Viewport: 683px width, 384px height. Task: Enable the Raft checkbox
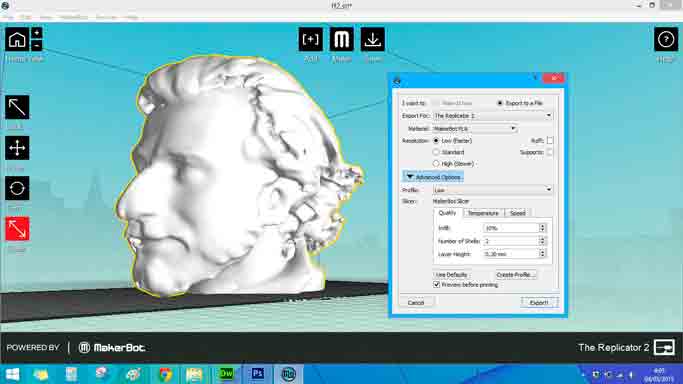point(550,141)
